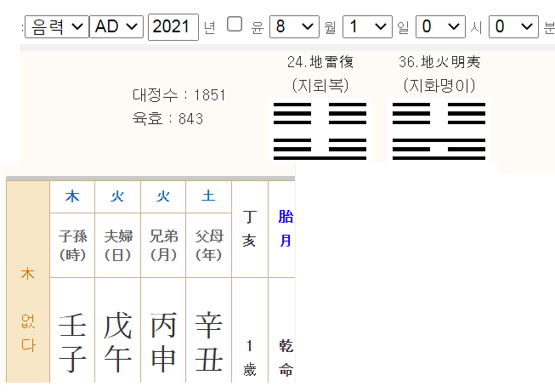Click the 36.地火明夷 hexagram title

pyautogui.click(x=439, y=63)
